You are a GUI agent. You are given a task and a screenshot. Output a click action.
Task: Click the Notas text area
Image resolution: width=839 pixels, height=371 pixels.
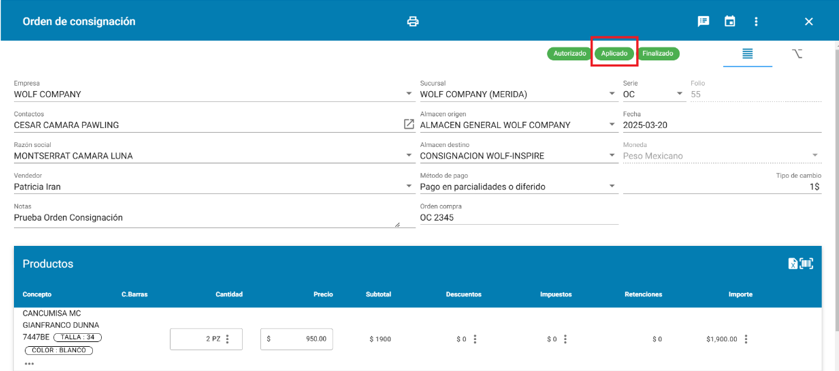coord(214,218)
